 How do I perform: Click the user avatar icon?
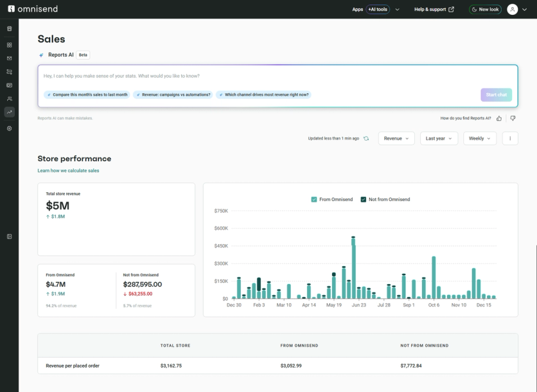click(512, 9)
